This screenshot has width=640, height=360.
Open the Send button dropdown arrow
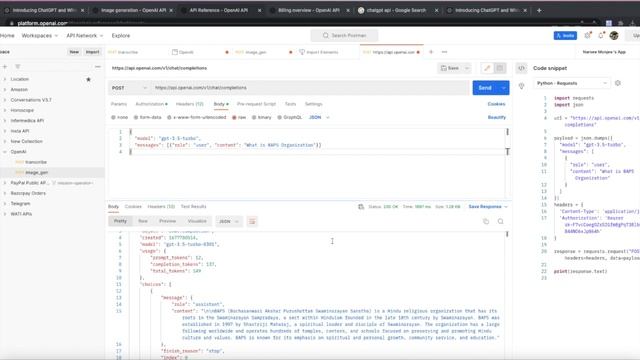click(504, 88)
